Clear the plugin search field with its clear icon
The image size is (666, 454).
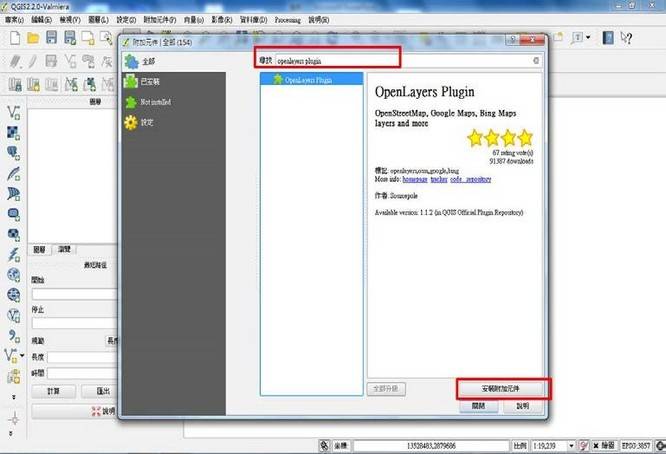click(536, 61)
